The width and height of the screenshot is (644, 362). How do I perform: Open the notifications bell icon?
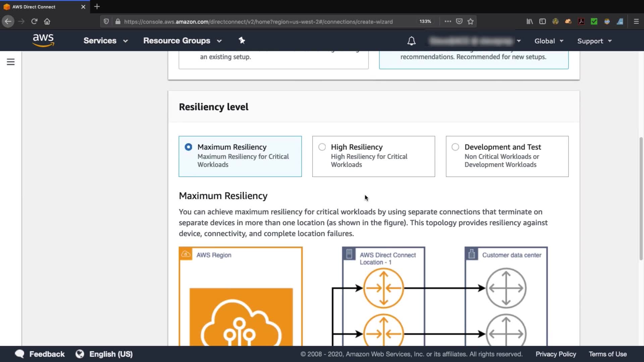(x=411, y=41)
